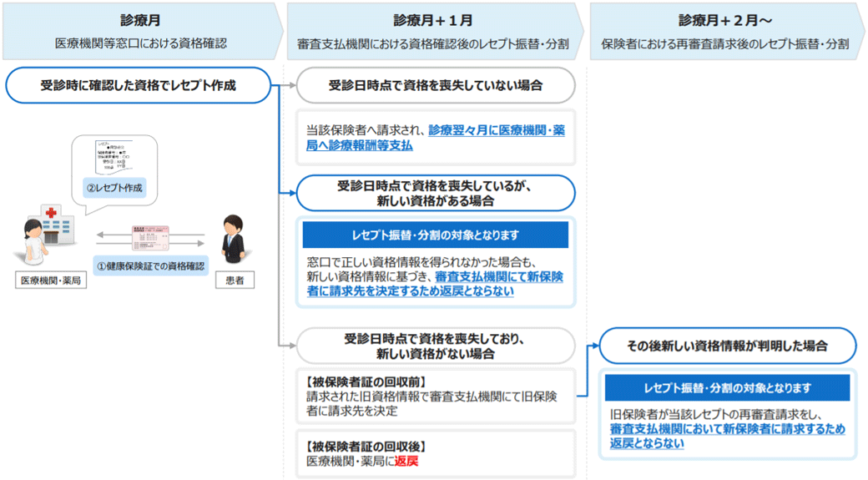The image size is (868, 480).
Task: Open the 診療月 header step
Action: [140, 32]
